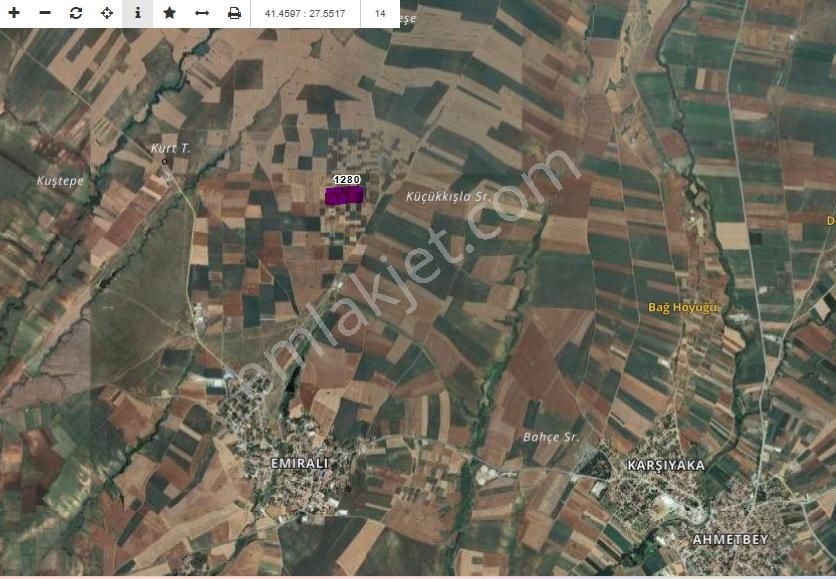
Task: Click the Kurt T. point marker
Action: coord(165,161)
